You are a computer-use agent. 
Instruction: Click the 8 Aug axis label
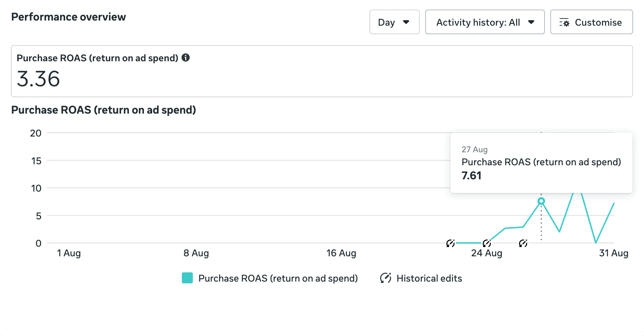(x=196, y=253)
